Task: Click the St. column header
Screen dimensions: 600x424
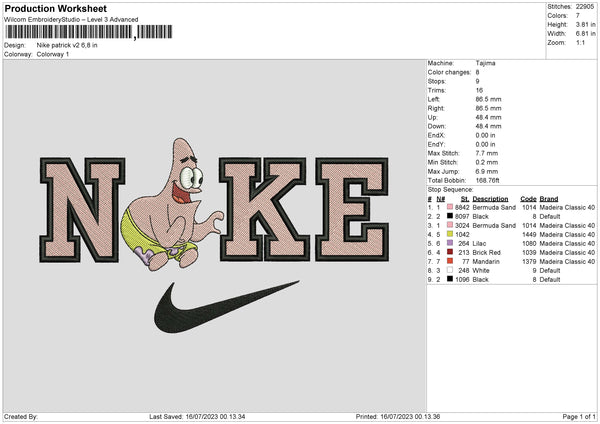Action: pyautogui.click(x=465, y=199)
